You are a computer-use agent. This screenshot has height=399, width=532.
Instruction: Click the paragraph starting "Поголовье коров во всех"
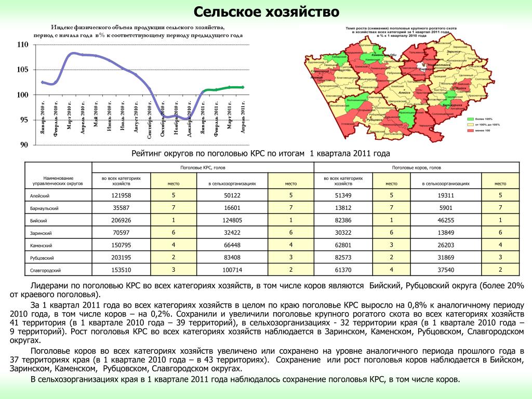267,360
